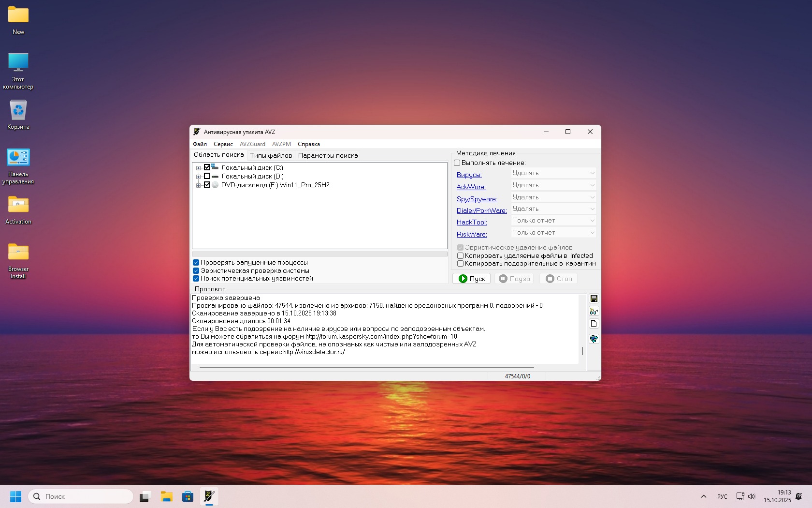Screen dimensions: 812x508
Task: Click the floppy disk save protocol icon
Action: [594, 299]
